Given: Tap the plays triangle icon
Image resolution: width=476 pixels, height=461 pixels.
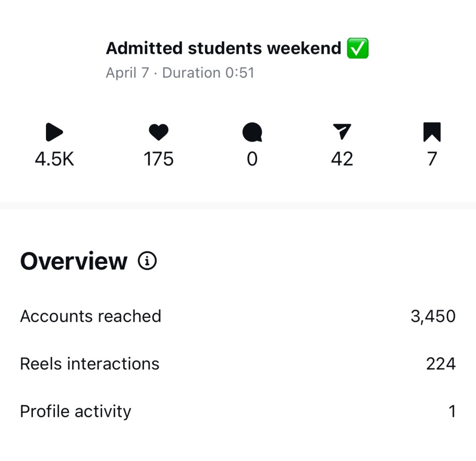Looking at the screenshot, I should [54, 132].
